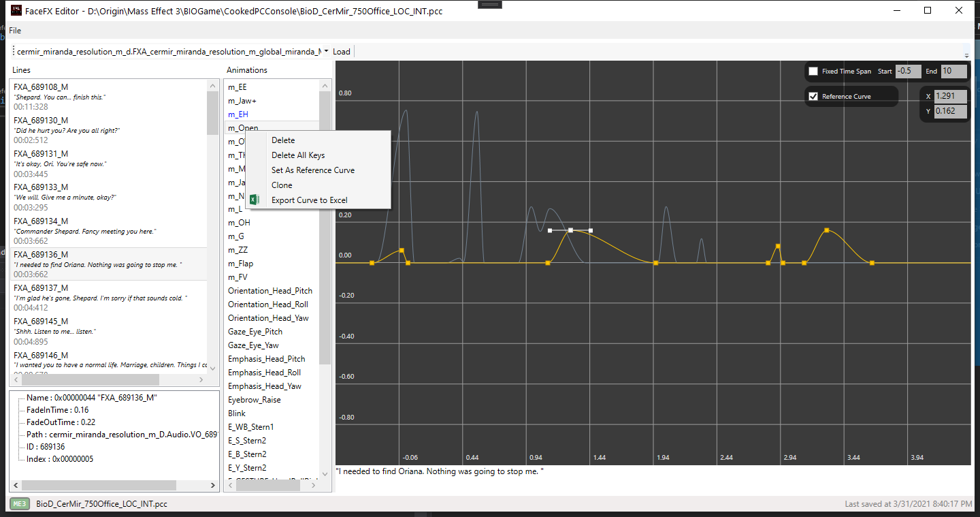Select Eyebrow_Raise animation
The height and width of the screenshot is (517, 980).
255,400
